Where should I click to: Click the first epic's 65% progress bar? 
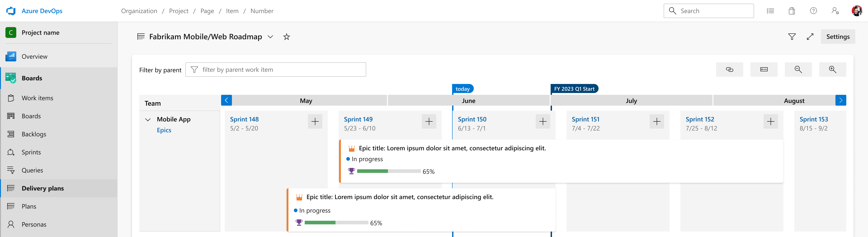point(389,171)
